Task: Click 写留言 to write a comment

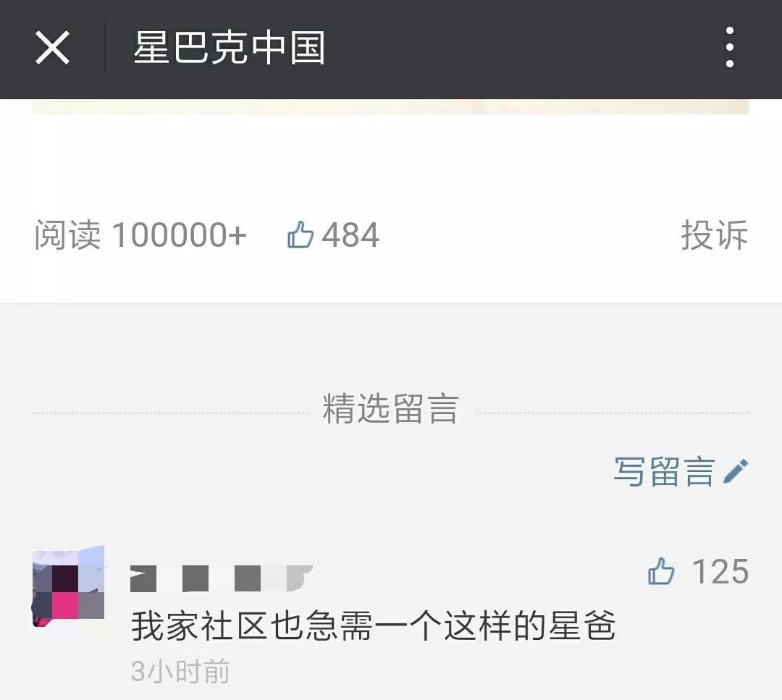Action: coord(664,472)
